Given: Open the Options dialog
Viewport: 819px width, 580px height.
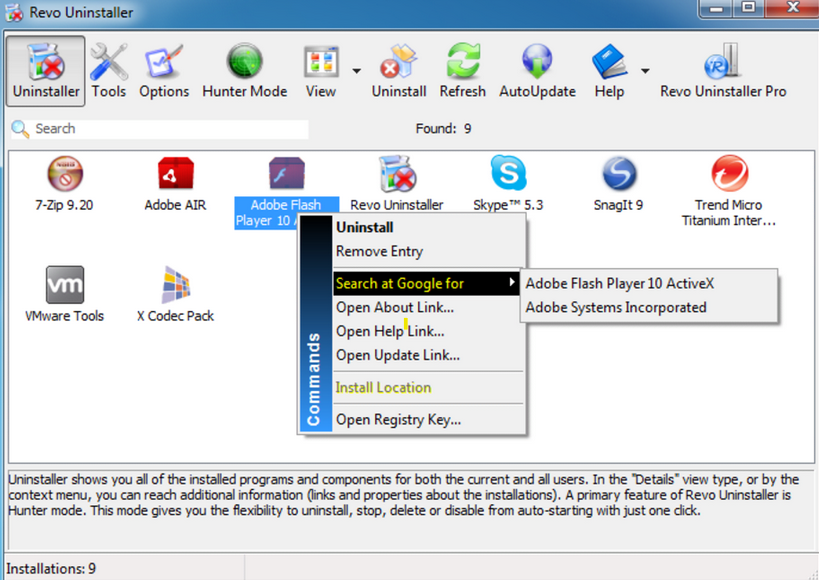Looking at the screenshot, I should [163, 71].
